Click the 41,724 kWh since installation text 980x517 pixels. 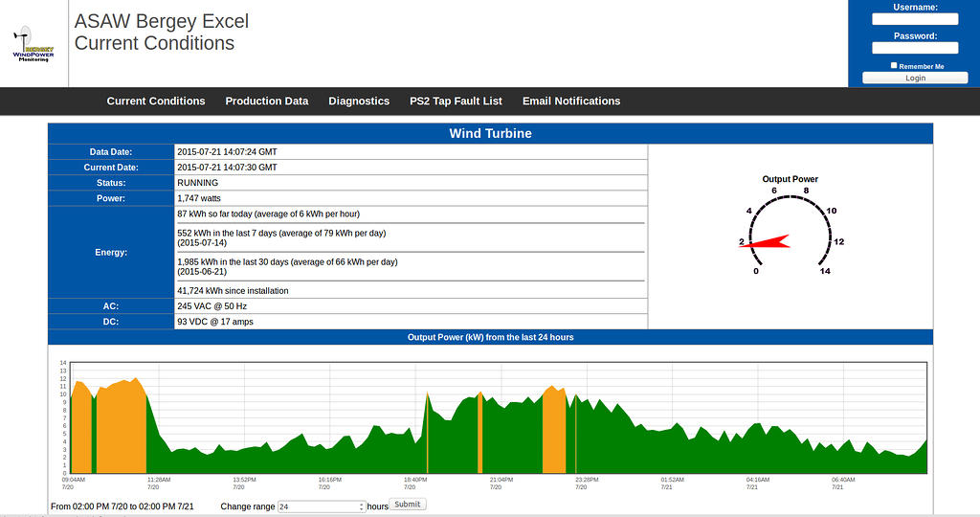(233, 291)
